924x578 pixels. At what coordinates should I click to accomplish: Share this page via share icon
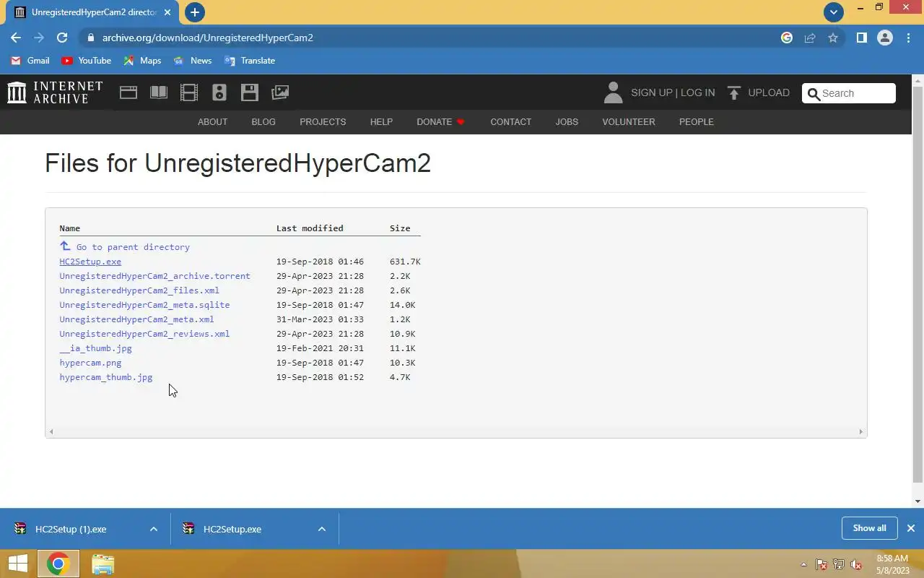810,38
